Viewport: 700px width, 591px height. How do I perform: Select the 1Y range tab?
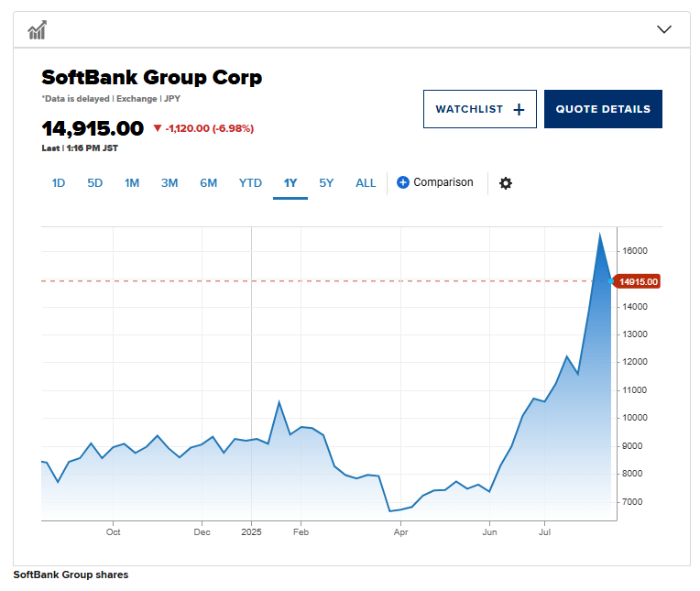(x=290, y=183)
